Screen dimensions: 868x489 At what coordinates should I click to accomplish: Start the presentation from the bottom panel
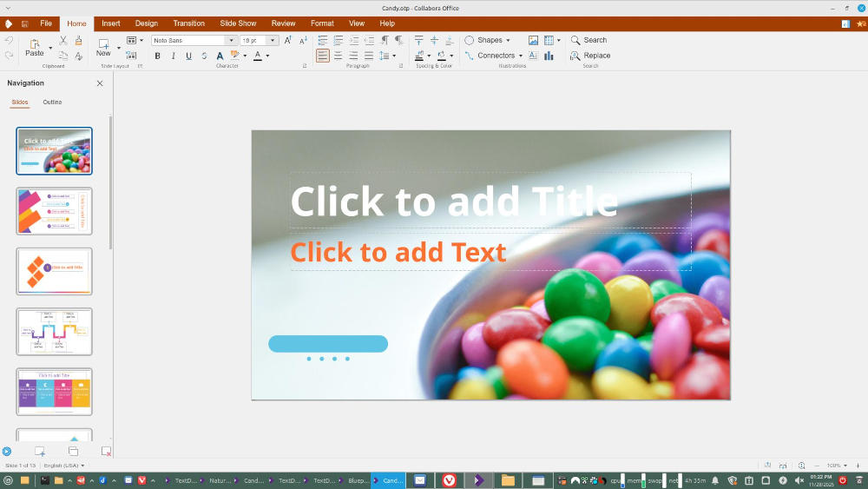[x=7, y=451]
